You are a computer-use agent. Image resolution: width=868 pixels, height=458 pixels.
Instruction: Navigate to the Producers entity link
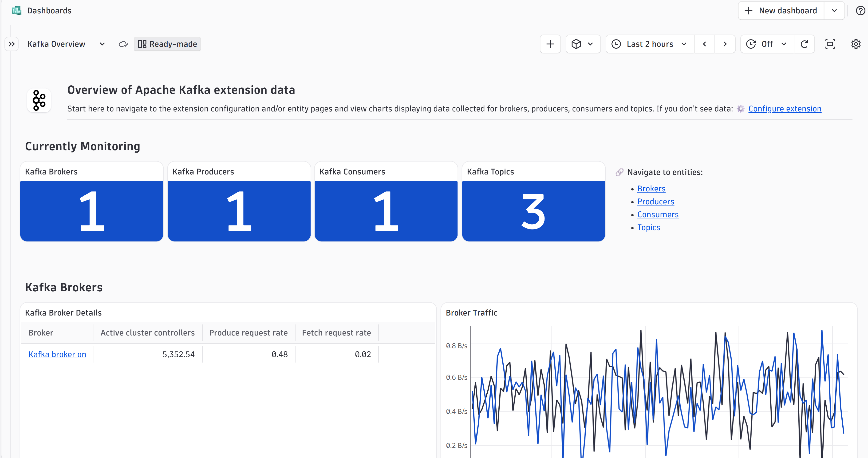(656, 201)
